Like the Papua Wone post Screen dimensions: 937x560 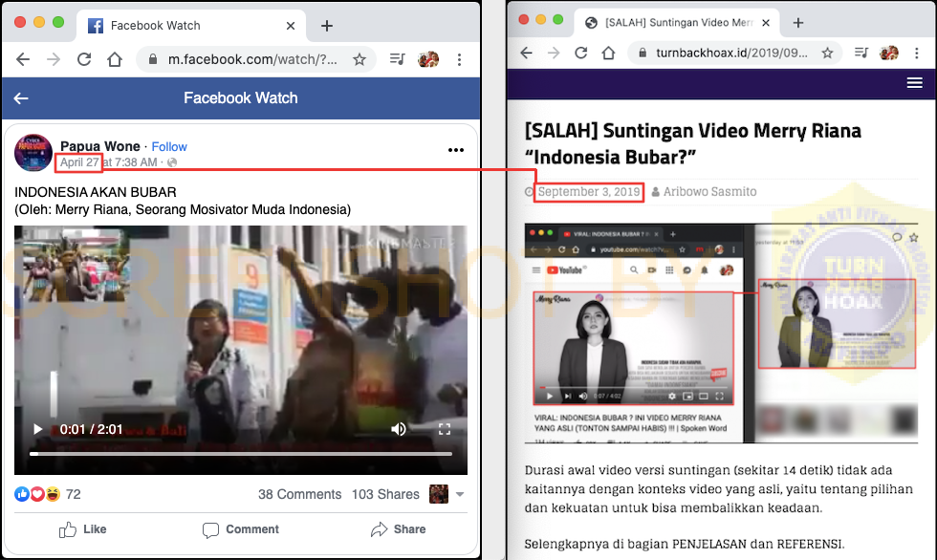[82, 529]
